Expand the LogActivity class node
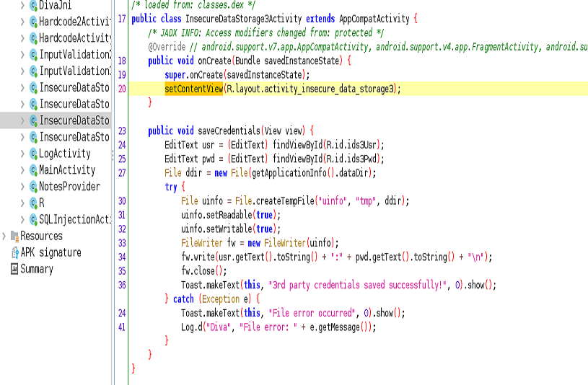588x385 pixels. (22, 154)
